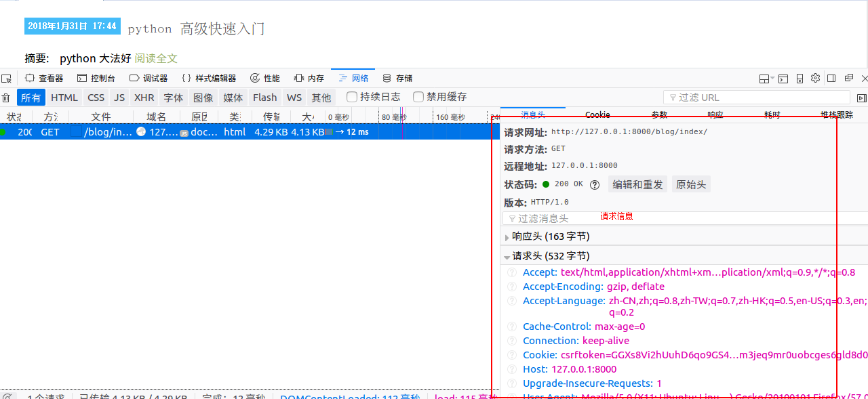The image size is (868, 399).
Task: Click the split console icon
Action: [x=783, y=79]
